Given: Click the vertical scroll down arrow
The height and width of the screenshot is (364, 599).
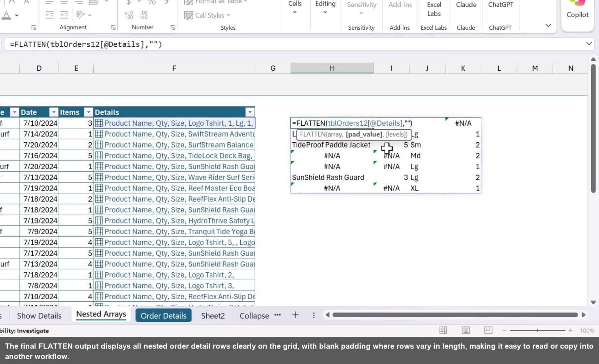Looking at the screenshot, I should 593,302.
